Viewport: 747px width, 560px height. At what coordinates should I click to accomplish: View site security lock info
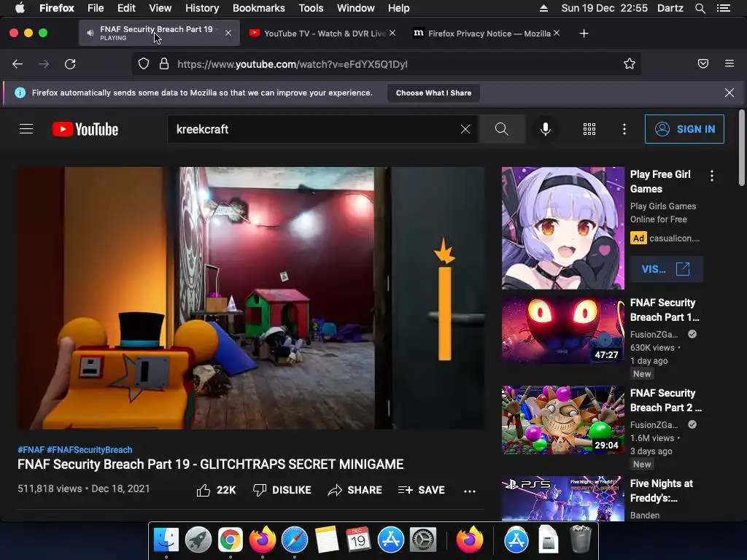click(164, 64)
